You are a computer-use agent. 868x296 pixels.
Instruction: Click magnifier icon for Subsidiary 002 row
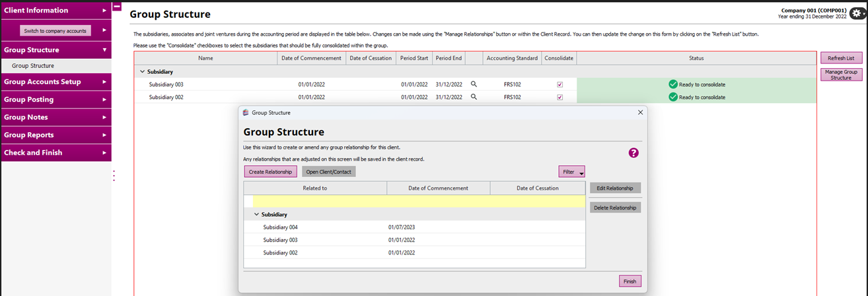tap(474, 97)
